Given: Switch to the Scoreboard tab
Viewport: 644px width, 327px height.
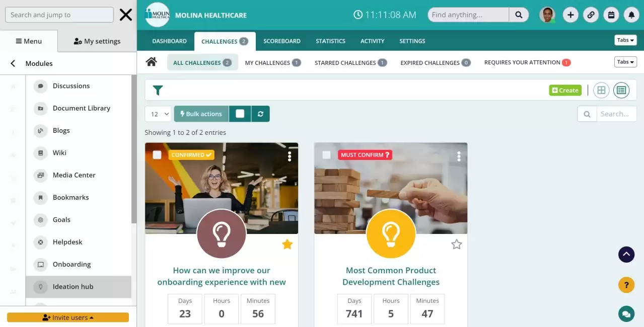Looking at the screenshot, I should (x=282, y=41).
